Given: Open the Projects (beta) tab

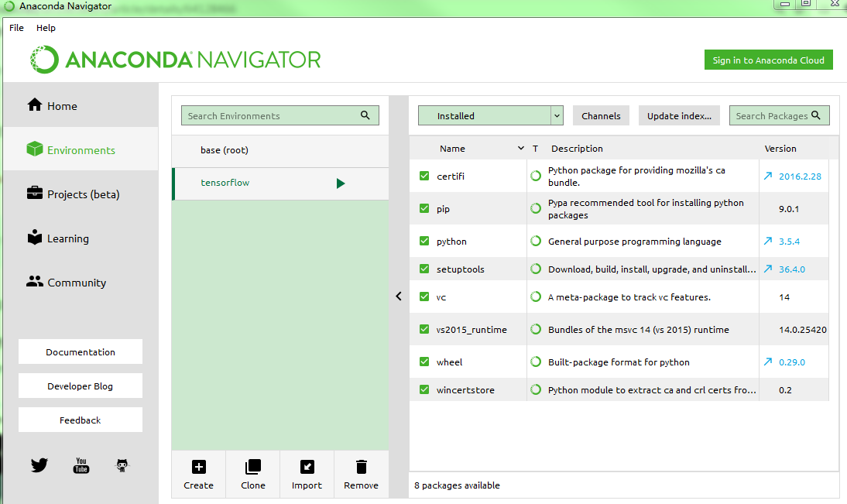Looking at the screenshot, I should pos(81,194).
